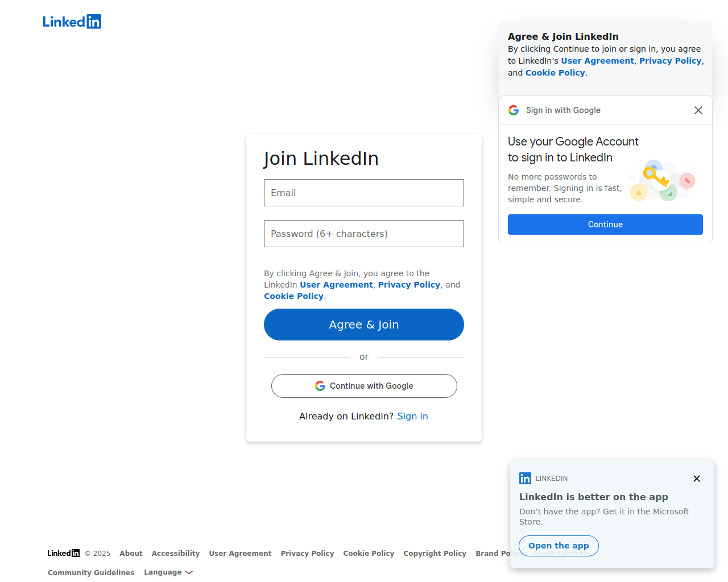This screenshot has height=582, width=728.
Task: Dismiss the LinkedIn app notification
Action: 697,479
